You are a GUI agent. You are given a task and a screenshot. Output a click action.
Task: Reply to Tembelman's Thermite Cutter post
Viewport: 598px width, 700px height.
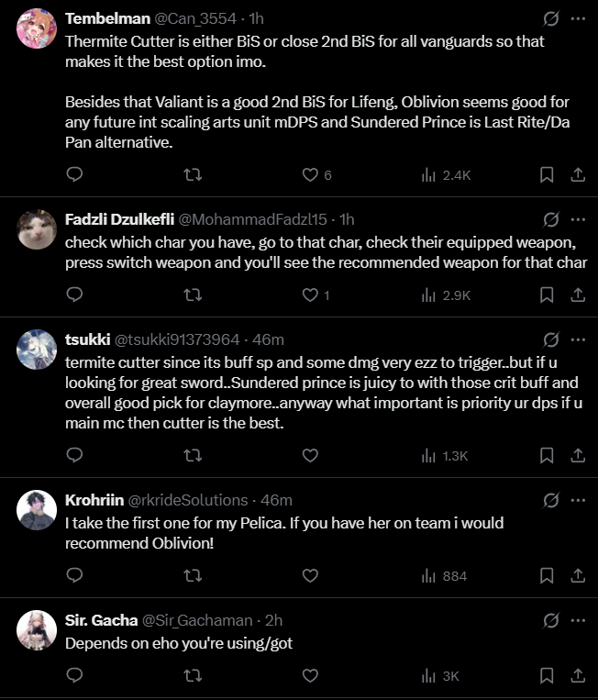[75, 174]
